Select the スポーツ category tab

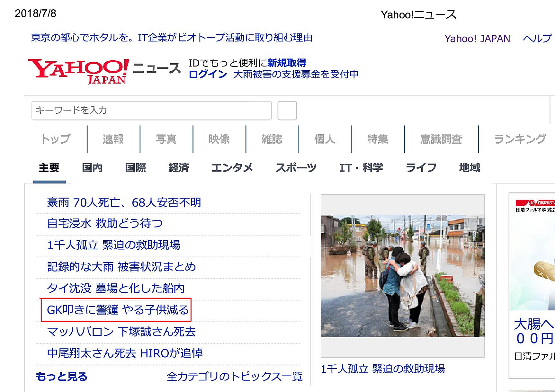(296, 168)
